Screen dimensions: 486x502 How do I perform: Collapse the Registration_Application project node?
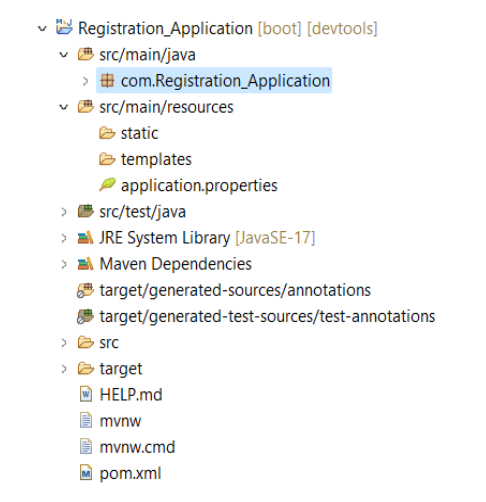coord(42,29)
